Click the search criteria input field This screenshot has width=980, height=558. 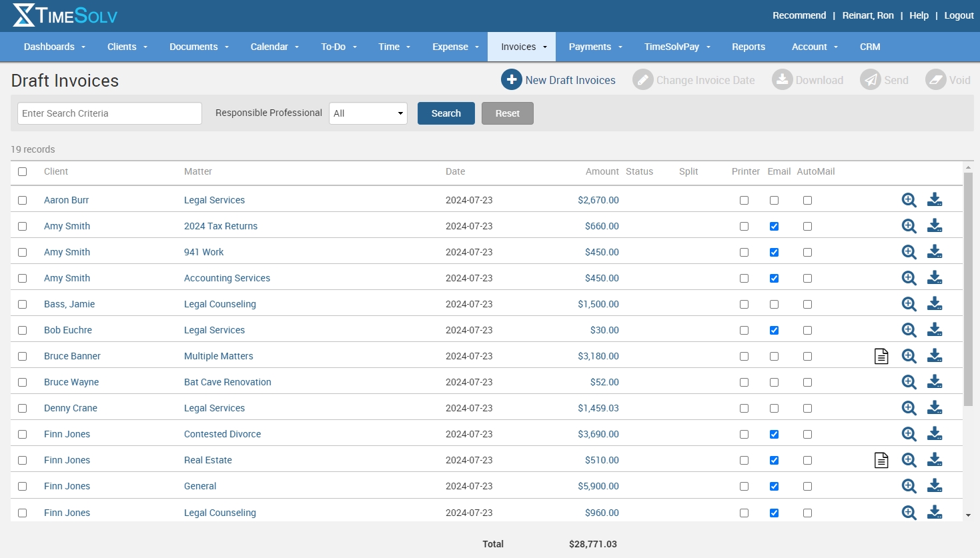[109, 113]
